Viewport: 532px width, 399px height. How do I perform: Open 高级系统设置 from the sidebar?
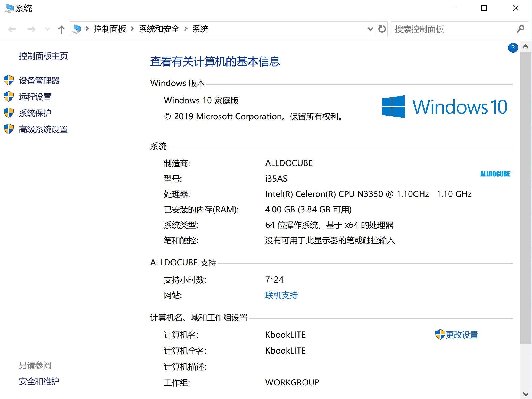(43, 129)
